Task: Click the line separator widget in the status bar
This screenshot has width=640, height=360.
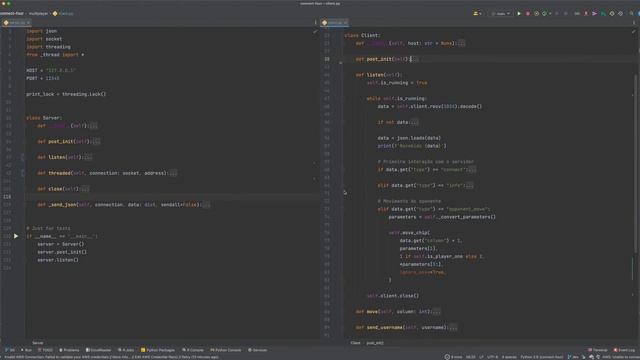Action: tap(482, 357)
